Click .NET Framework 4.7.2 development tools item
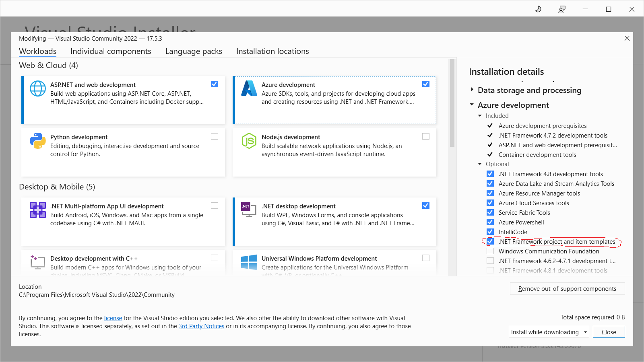The image size is (644, 362). 553,136
